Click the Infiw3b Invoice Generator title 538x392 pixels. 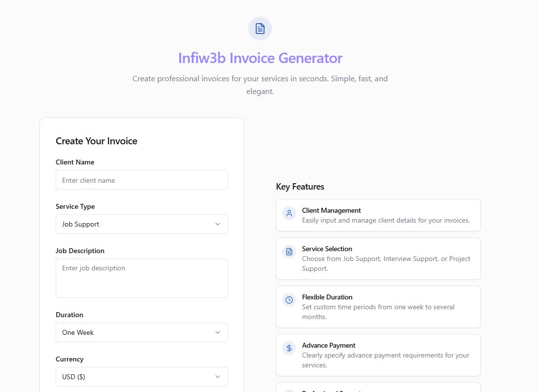coord(260,58)
